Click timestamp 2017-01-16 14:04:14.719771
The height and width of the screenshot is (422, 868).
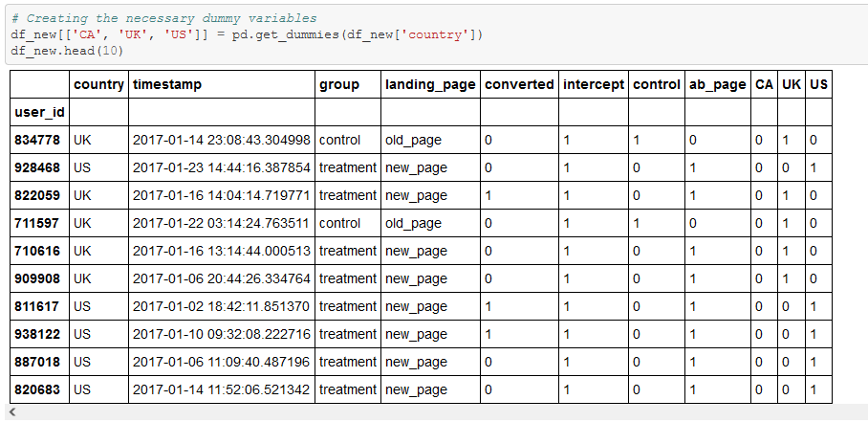222,195
